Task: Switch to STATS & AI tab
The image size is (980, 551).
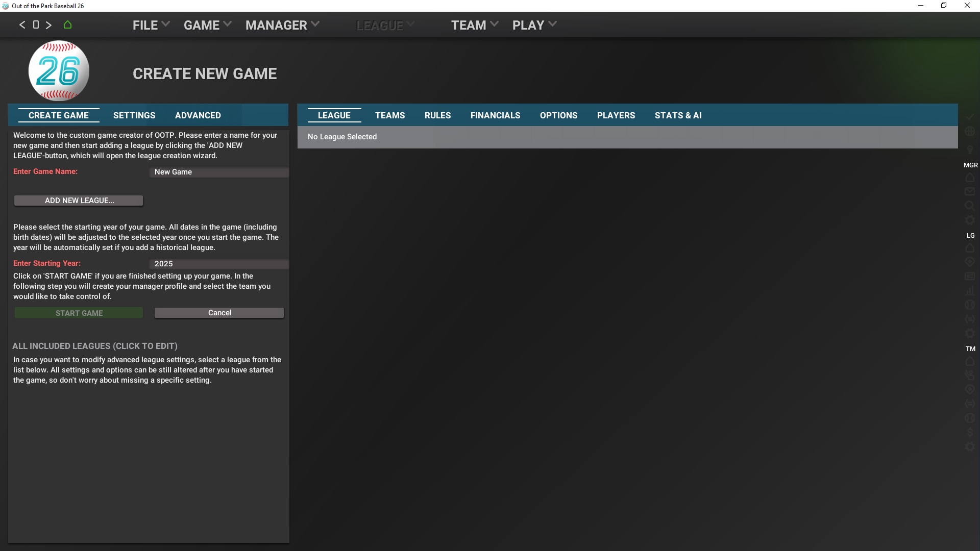Action: point(678,115)
